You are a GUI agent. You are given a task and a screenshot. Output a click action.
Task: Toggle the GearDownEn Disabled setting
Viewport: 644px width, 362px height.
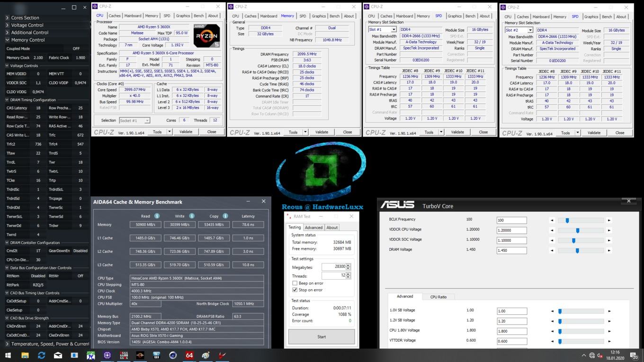tap(80, 251)
